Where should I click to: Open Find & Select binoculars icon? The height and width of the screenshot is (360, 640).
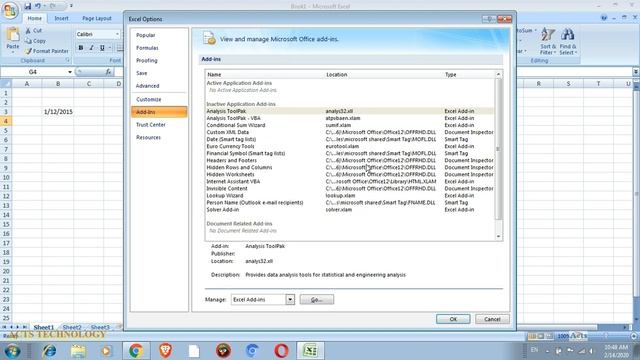[x=568, y=41]
